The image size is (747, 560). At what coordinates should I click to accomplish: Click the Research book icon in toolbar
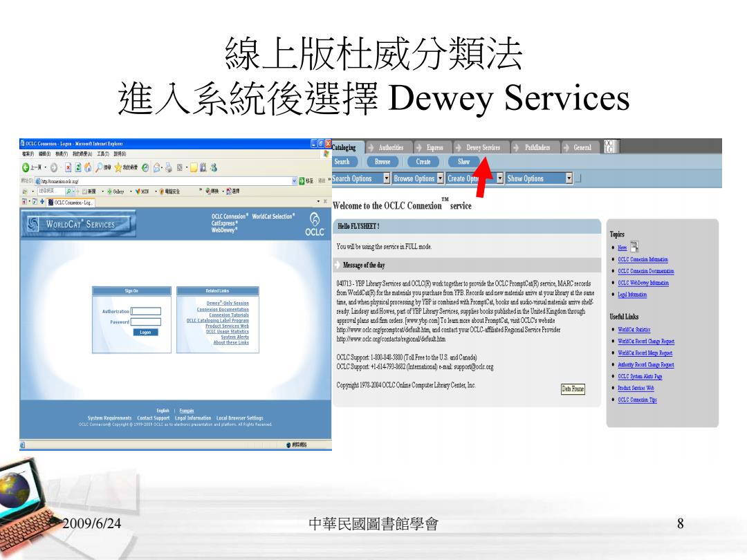(203, 167)
